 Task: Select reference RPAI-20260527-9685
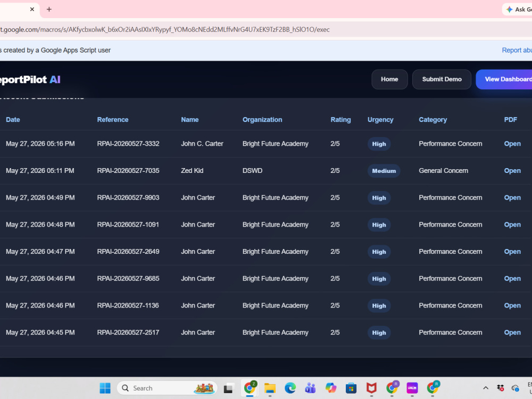click(x=128, y=279)
